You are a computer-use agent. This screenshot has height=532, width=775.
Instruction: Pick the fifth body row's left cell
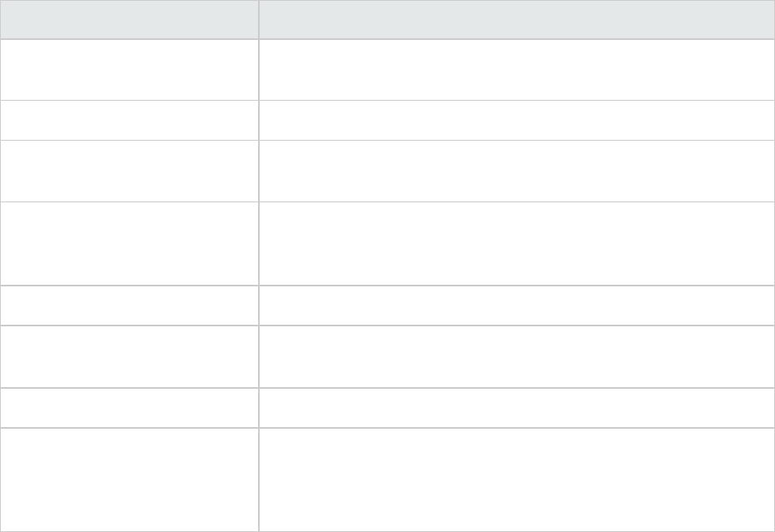coord(129,306)
